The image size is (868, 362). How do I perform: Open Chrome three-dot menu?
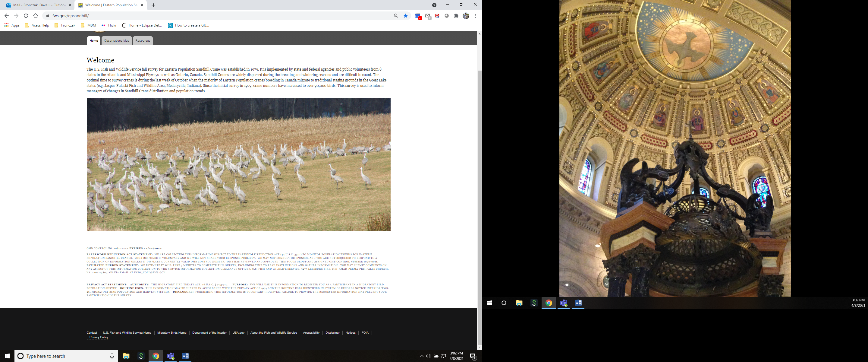tap(476, 16)
